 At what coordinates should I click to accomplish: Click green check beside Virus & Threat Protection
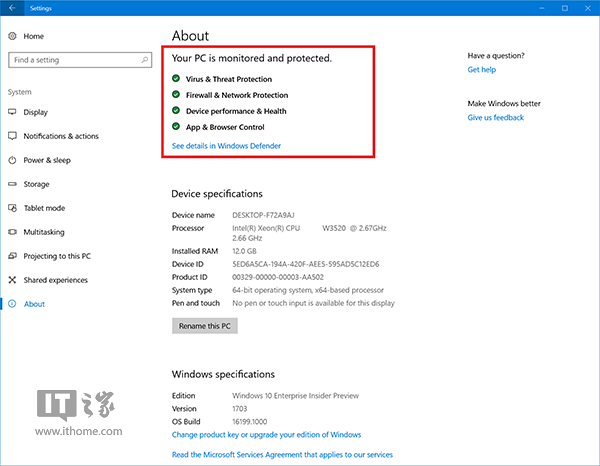pyautogui.click(x=176, y=78)
